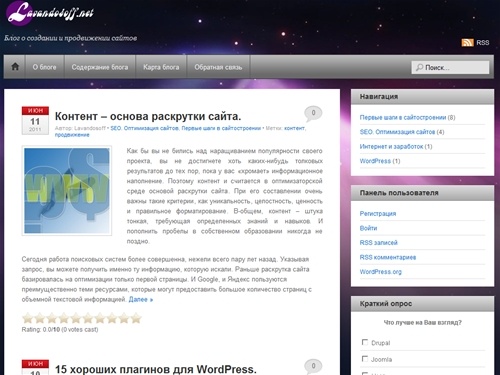This screenshot has width=500, height=375.
Task: Click poll question Что лучше на Ваш взгляд?
Action: (423, 322)
